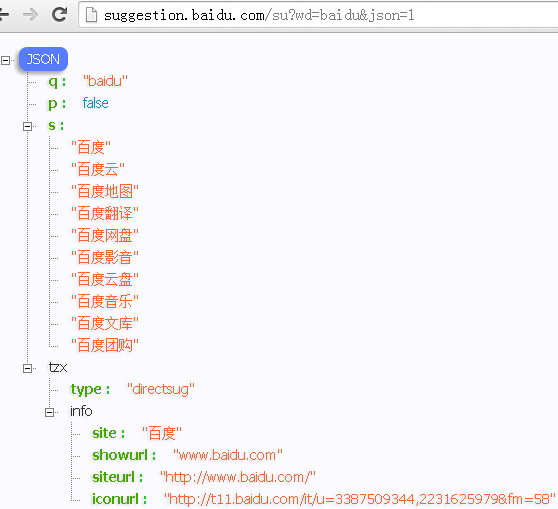Image resolution: width=558 pixels, height=509 pixels.
Task: Select the "百度地图" array entry
Action: click(x=105, y=191)
